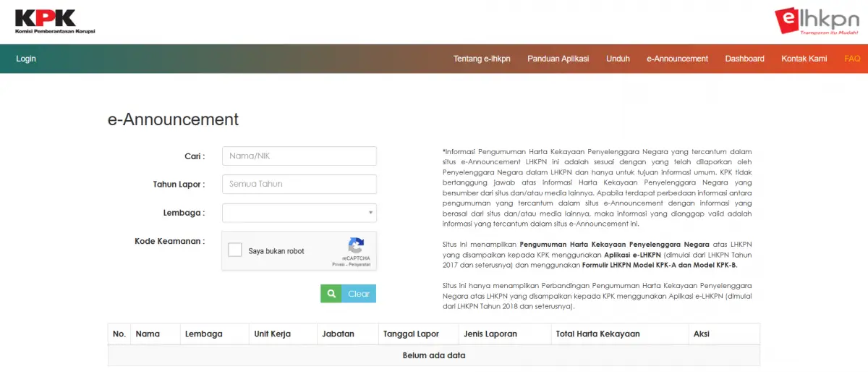The height and width of the screenshot is (372, 868).
Task: Open the Lembaga dropdown
Action: 299,213
